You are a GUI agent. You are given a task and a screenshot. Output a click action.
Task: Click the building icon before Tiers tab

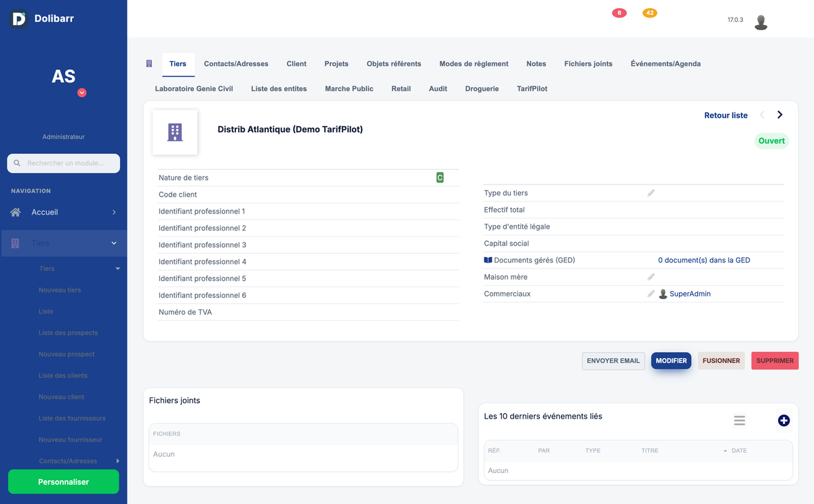click(149, 64)
